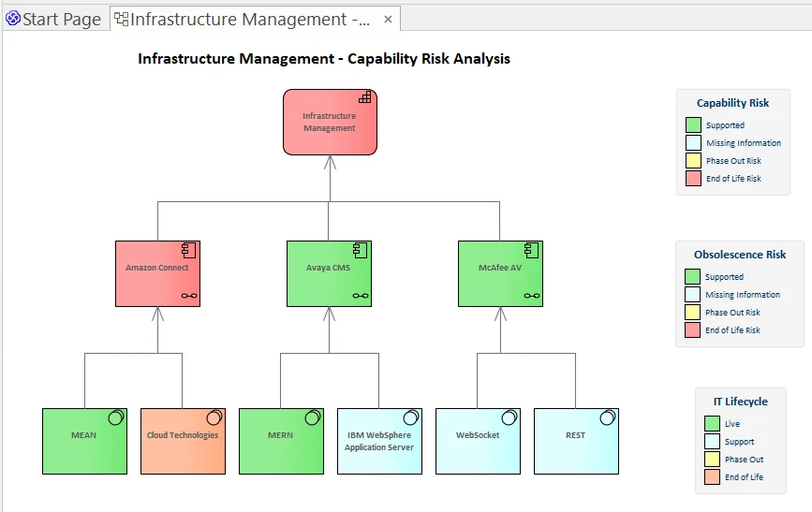The image size is (812, 512).
Task: Click the diagram icon on Infrastructure Management tab
Action: pos(121,19)
